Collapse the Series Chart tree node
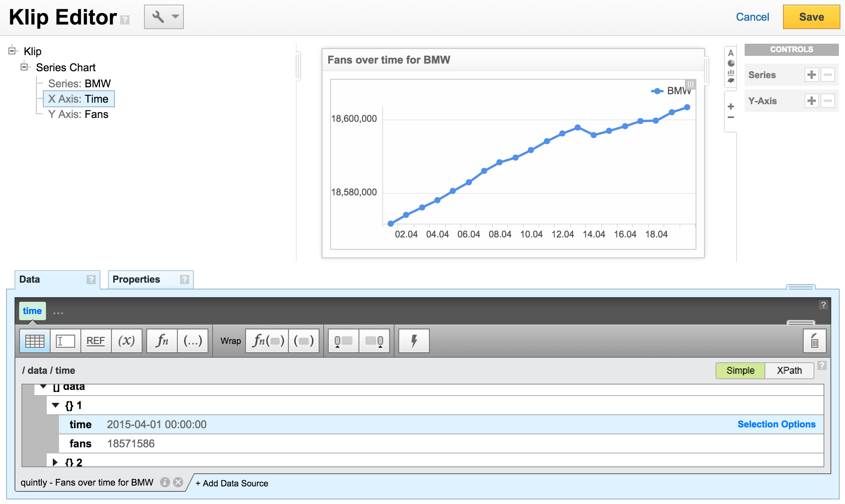 (x=25, y=67)
